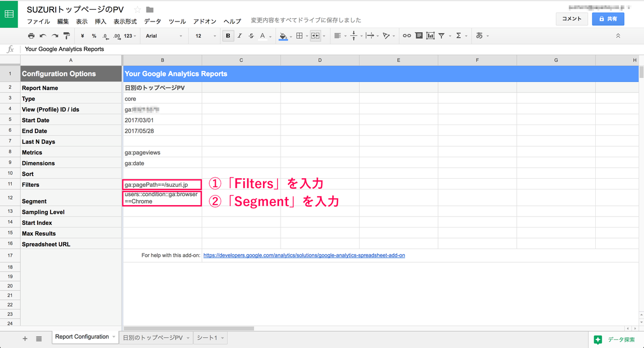Toggle bold formatting
The image size is (644, 348).
[x=228, y=36]
